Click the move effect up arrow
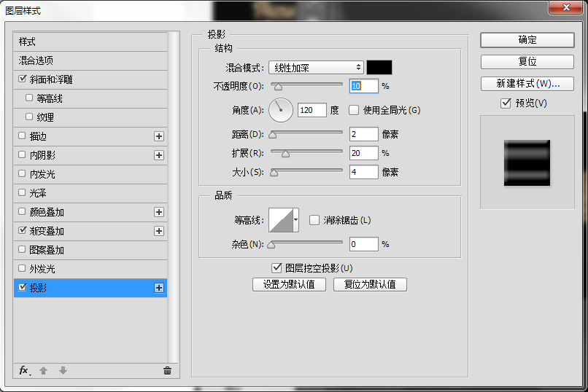 click(x=44, y=371)
